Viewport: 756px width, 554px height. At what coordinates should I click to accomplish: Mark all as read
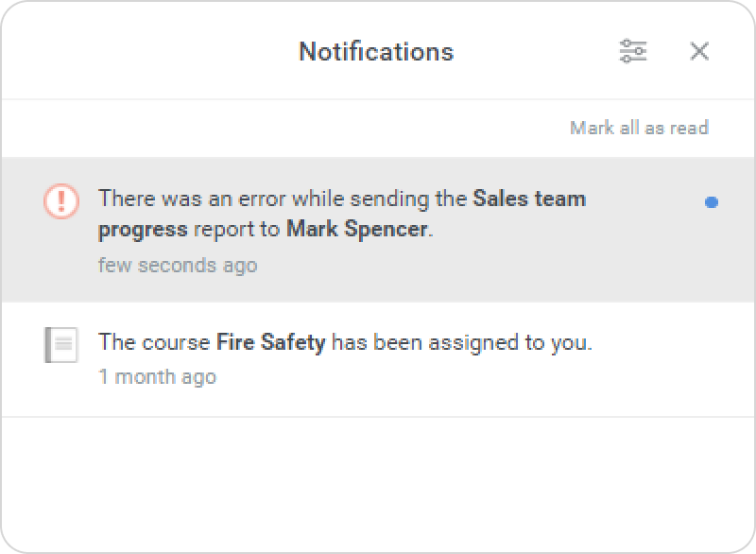pyautogui.click(x=639, y=128)
